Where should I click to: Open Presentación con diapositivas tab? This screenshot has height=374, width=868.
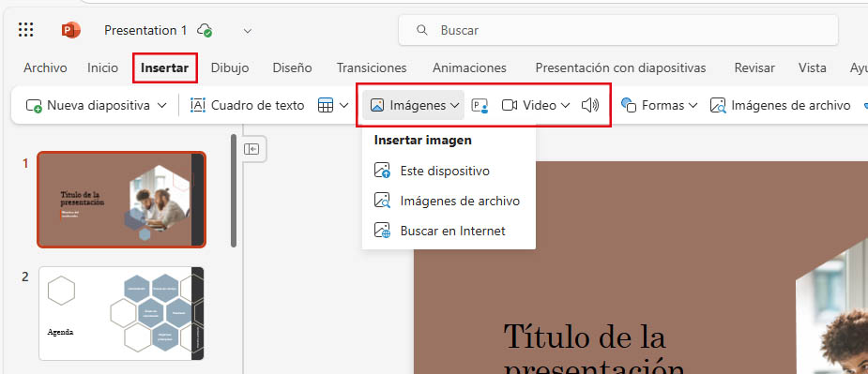point(620,68)
